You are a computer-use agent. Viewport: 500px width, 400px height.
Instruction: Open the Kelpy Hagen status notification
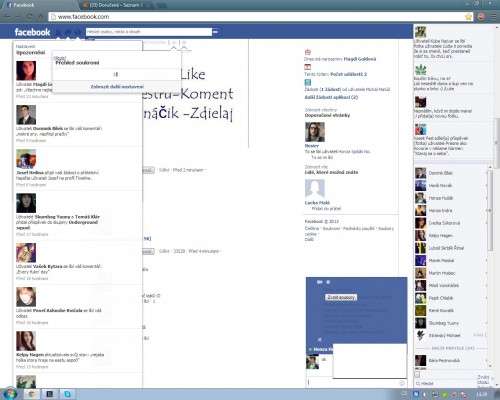77,350
